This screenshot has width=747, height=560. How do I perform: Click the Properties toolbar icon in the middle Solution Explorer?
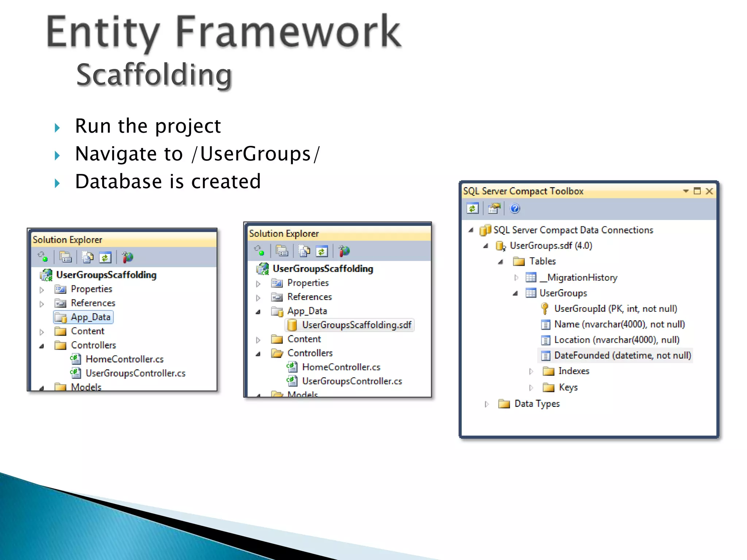[x=282, y=251]
